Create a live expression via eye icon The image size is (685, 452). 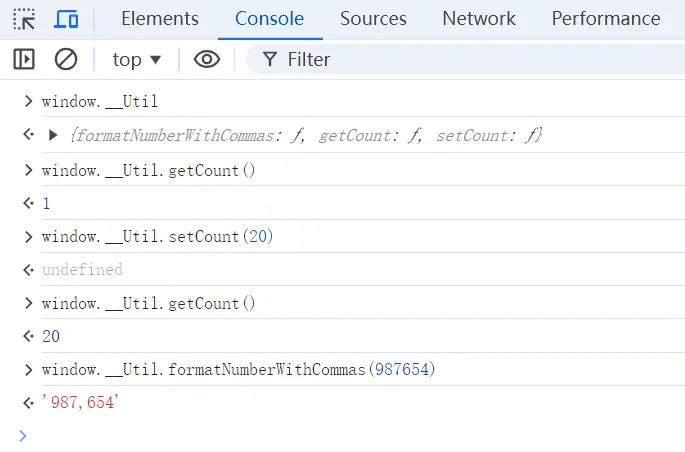(206, 60)
